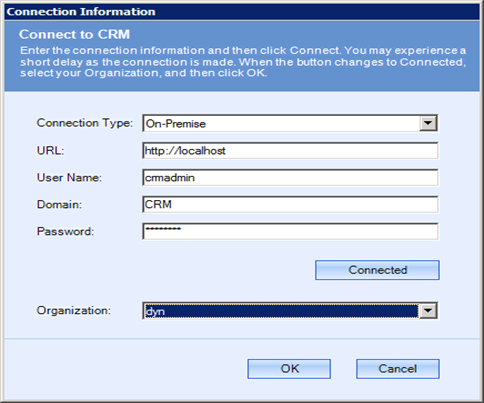Viewport: 484px width, 403px height.
Task: Click the User Name label
Action: pyautogui.click(x=69, y=178)
